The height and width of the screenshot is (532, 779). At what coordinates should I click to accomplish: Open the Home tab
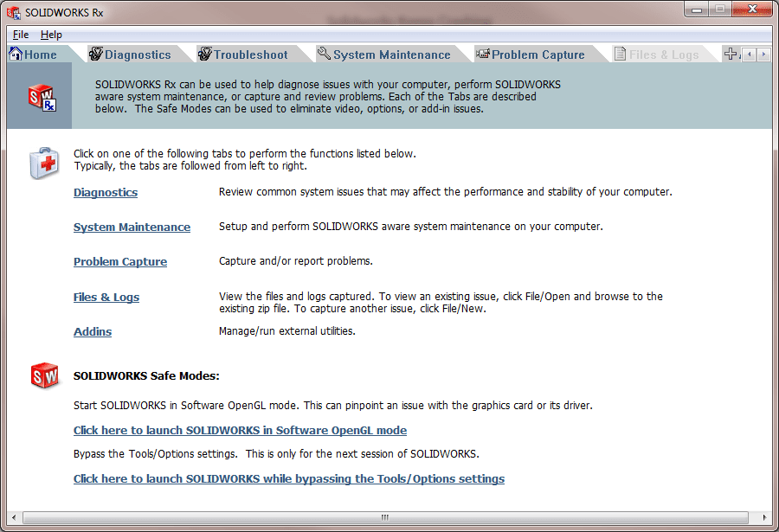coord(34,54)
